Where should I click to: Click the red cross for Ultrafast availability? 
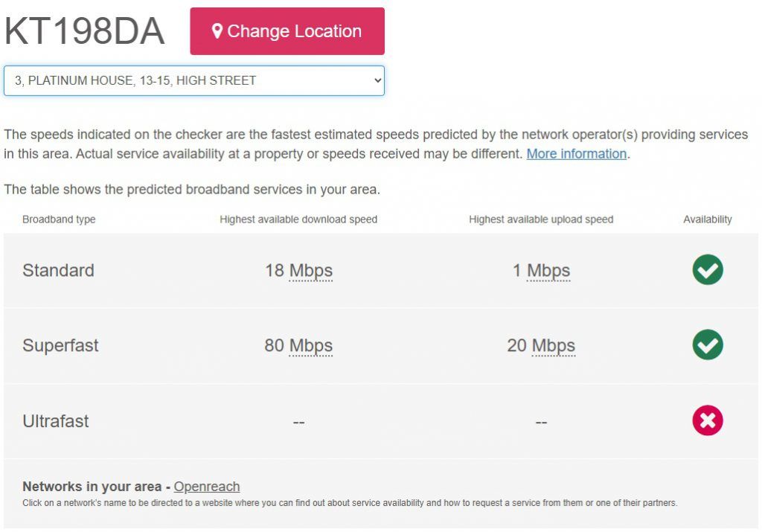tap(707, 421)
